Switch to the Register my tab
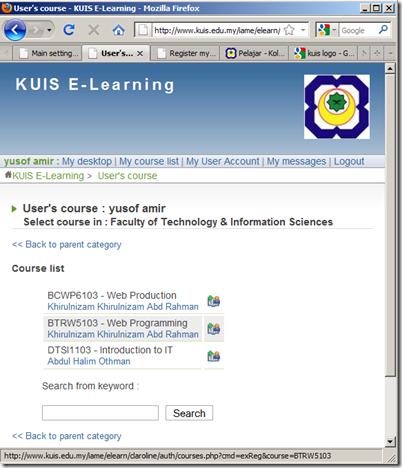The height and width of the screenshot is (468, 402). coord(185,53)
